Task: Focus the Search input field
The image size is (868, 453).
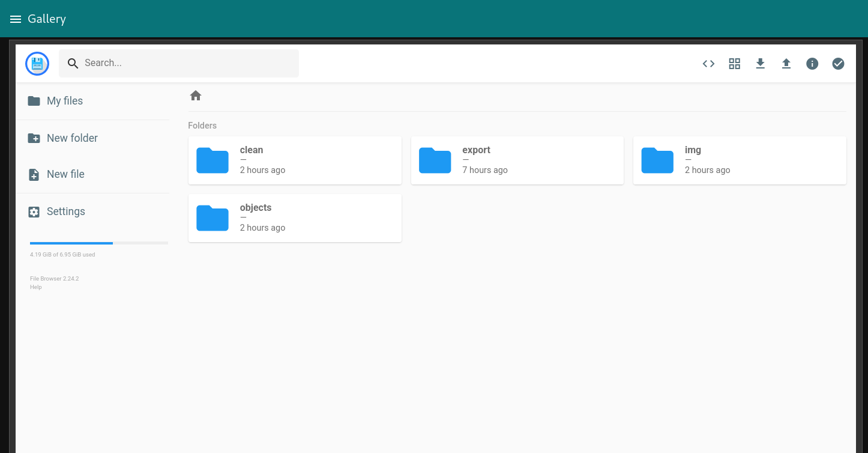Action: point(186,63)
